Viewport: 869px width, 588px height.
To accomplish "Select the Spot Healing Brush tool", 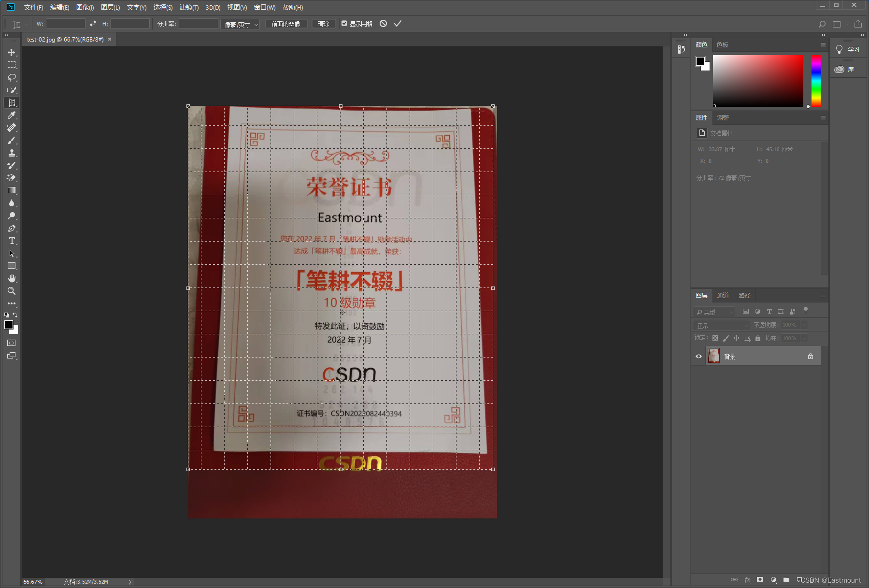I will (12, 128).
